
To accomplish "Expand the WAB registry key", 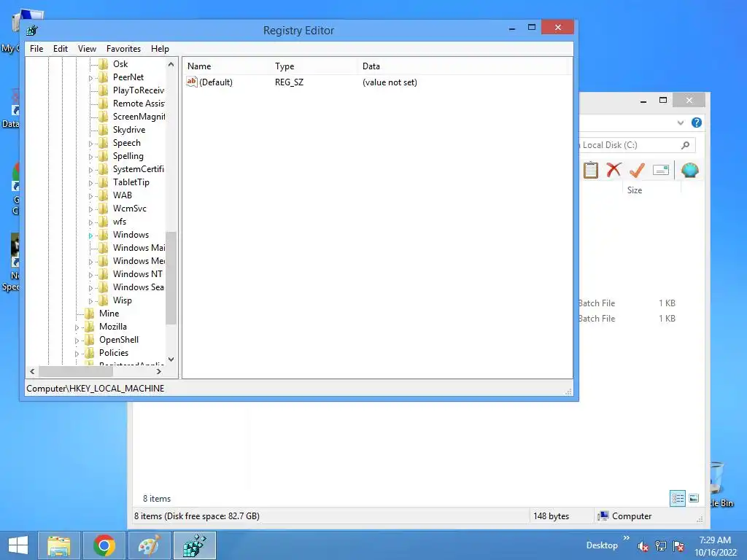I will coord(90,195).
